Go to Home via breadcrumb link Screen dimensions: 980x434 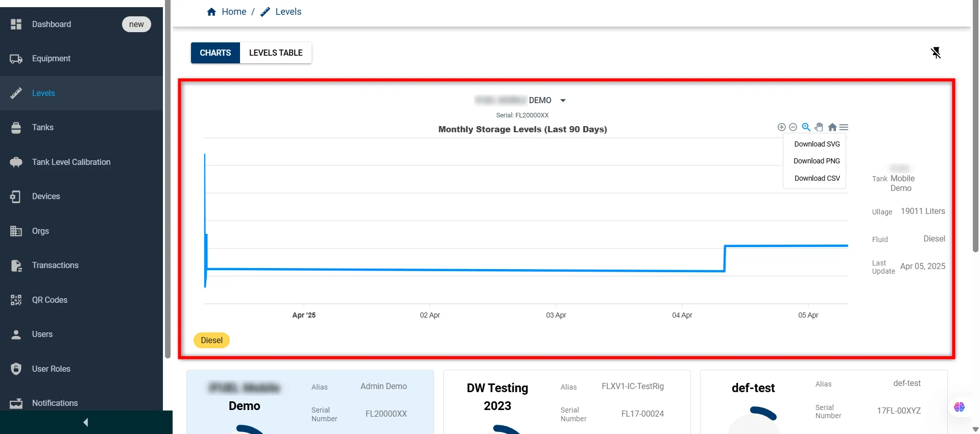click(234, 12)
